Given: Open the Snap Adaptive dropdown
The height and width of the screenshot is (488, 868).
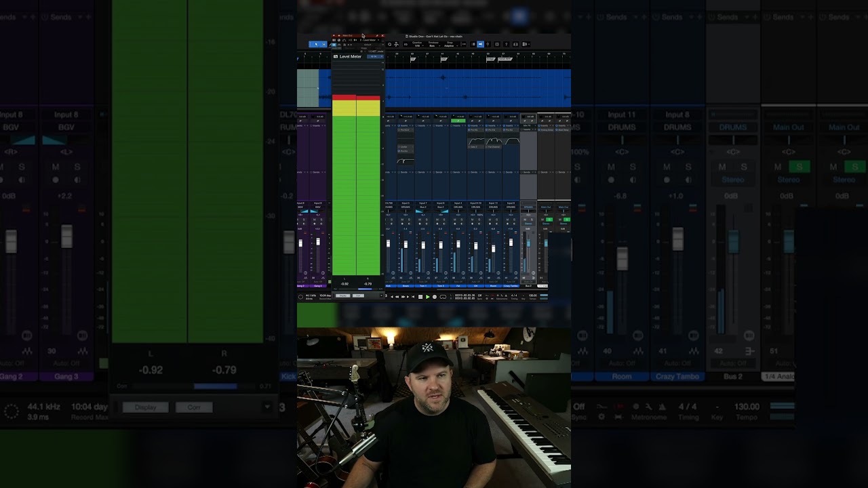Looking at the screenshot, I should point(450,46).
